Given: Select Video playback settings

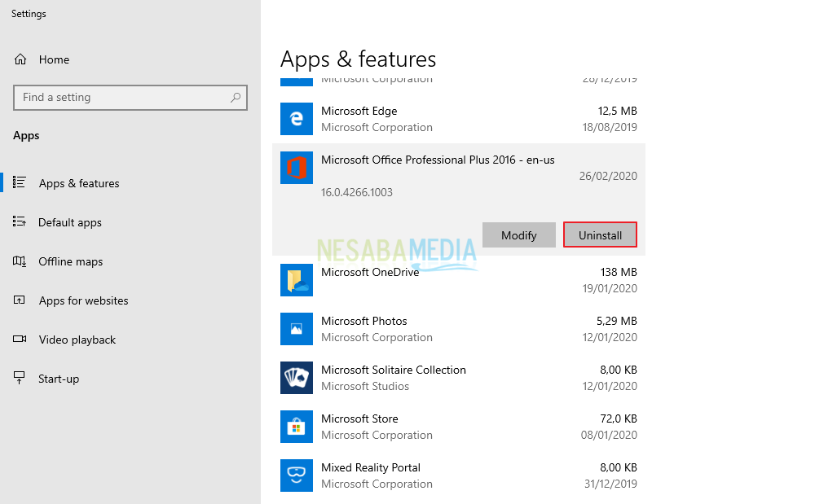Looking at the screenshot, I should tap(77, 340).
